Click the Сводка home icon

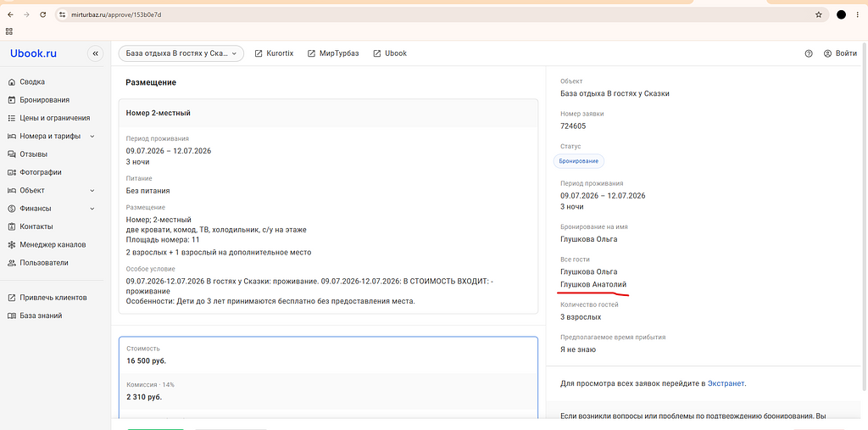[12, 82]
